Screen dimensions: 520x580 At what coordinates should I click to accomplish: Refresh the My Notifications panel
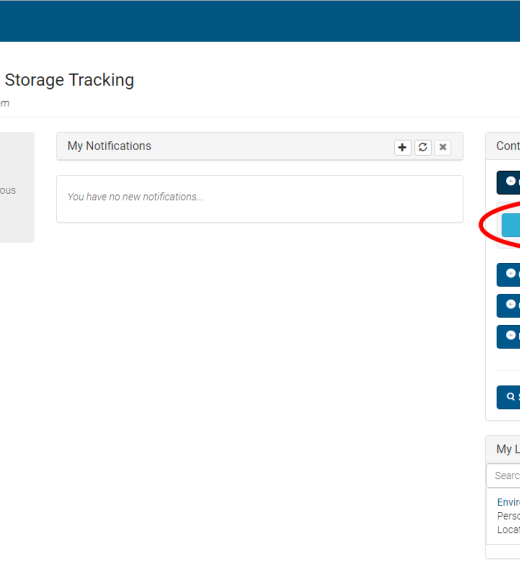(423, 147)
